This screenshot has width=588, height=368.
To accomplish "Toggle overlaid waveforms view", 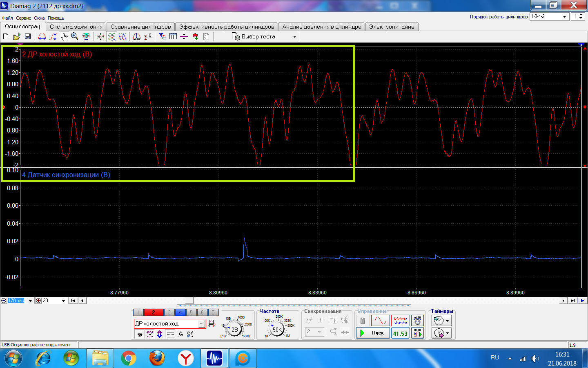I will (123, 37).
